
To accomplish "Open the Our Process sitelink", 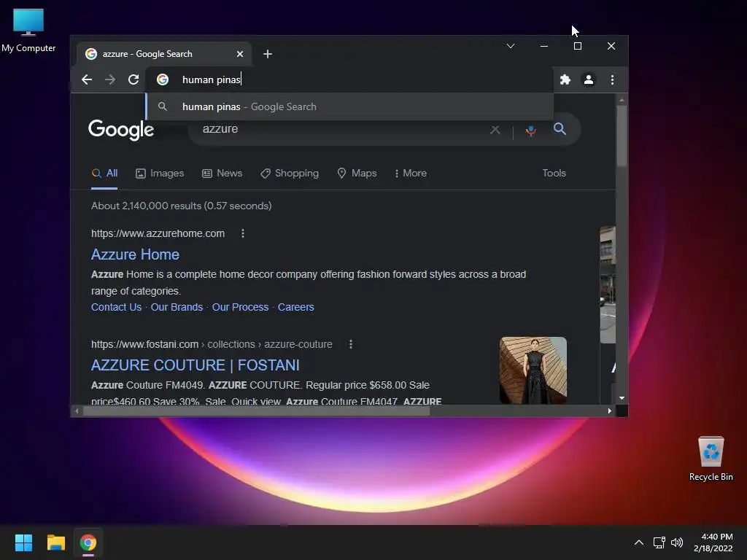I will coord(240,307).
